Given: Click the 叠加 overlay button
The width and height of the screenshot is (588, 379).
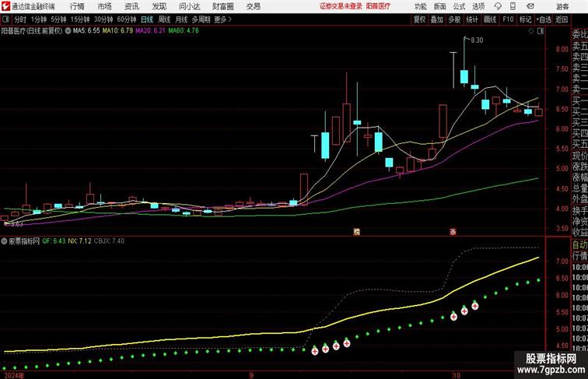Looking at the screenshot, I should 436,19.
